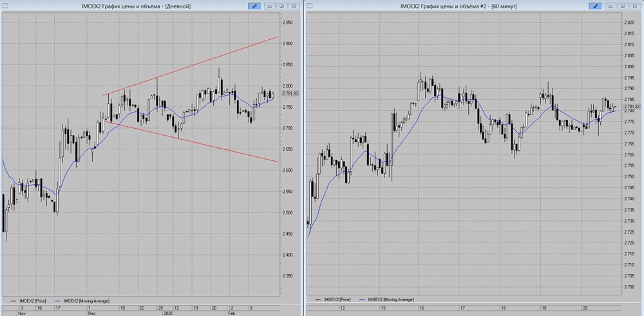
Task: Click the 2 450 price label on the daily axis
Action: point(287,234)
